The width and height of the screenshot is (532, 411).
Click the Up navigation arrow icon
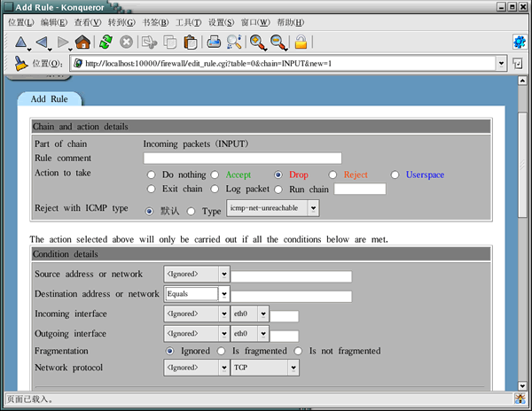tap(20, 43)
